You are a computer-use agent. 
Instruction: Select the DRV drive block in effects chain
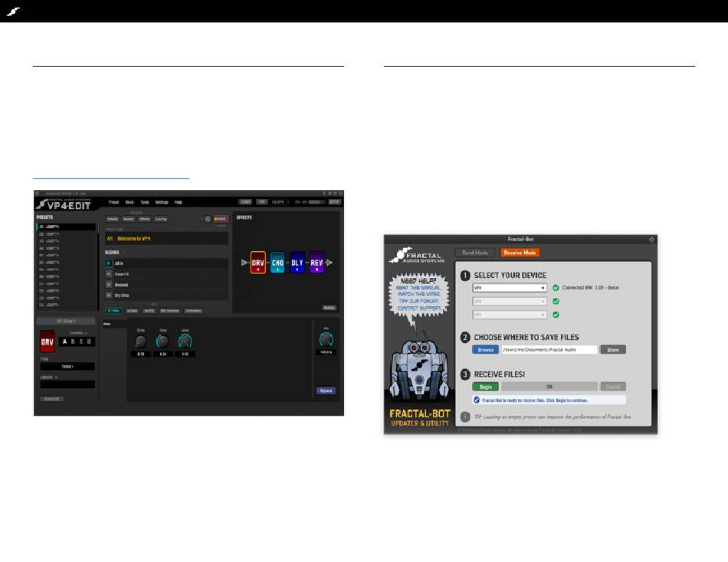tap(257, 263)
